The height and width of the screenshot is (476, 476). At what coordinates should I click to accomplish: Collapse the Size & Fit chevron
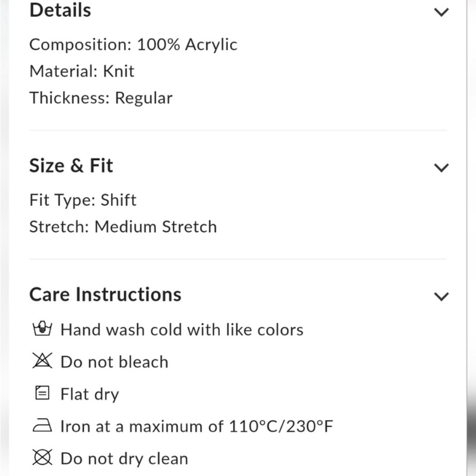pos(442,168)
